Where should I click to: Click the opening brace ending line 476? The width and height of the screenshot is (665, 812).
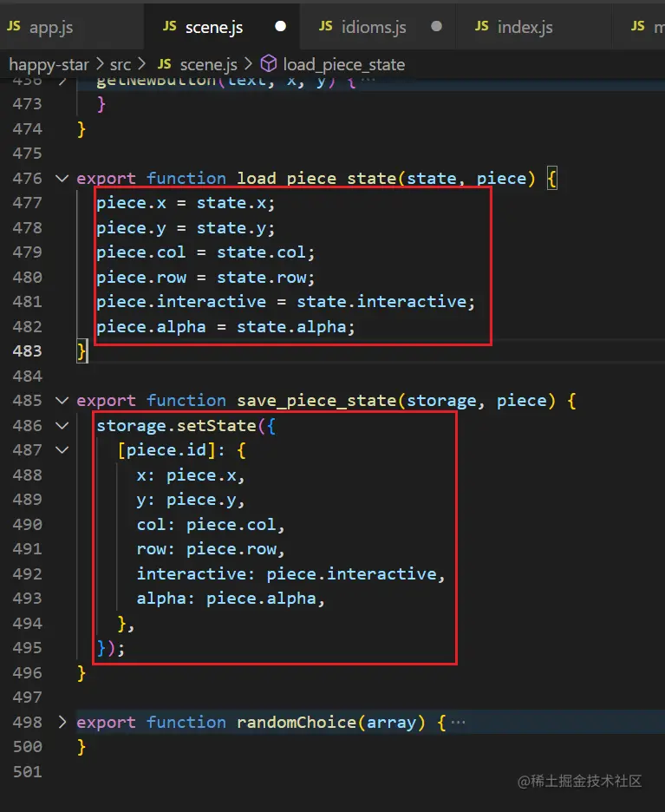tap(551, 180)
